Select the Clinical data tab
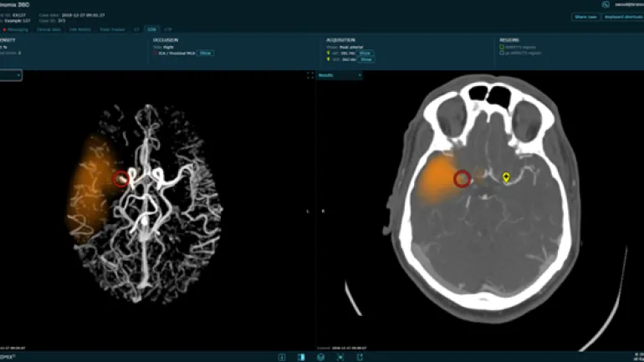Screen dimensions: 644x362 coord(49,28)
